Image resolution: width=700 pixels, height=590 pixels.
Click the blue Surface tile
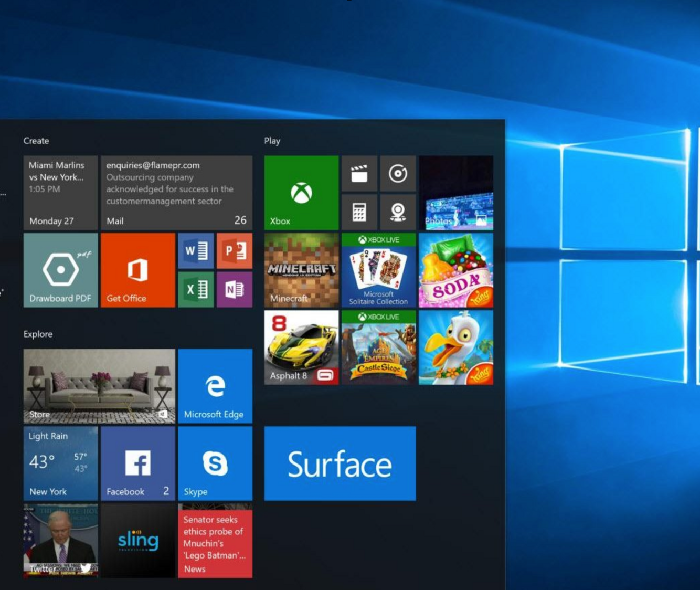pos(340,463)
